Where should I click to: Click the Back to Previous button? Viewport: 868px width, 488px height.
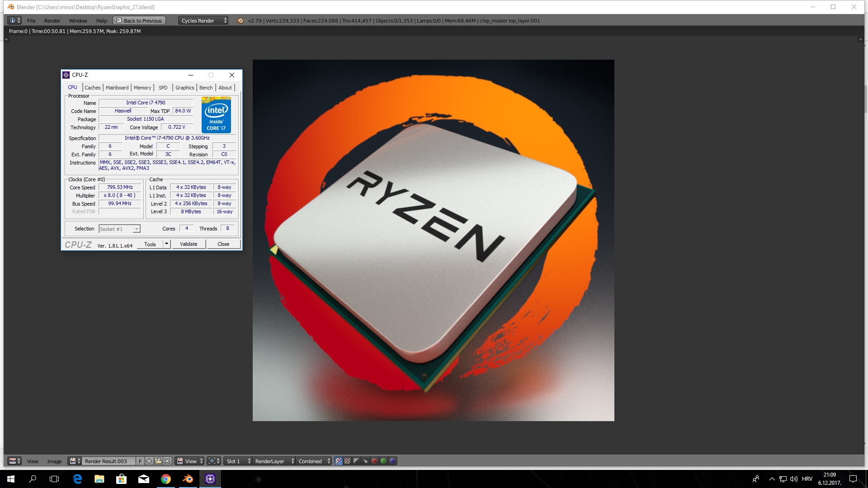pos(139,20)
